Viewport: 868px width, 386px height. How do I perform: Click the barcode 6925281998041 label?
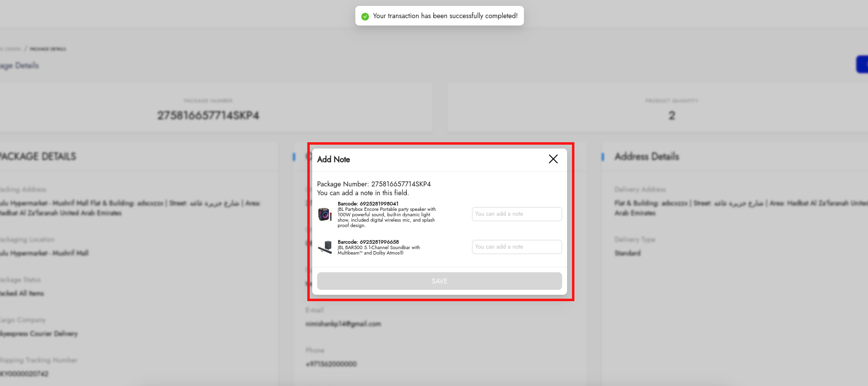point(368,204)
